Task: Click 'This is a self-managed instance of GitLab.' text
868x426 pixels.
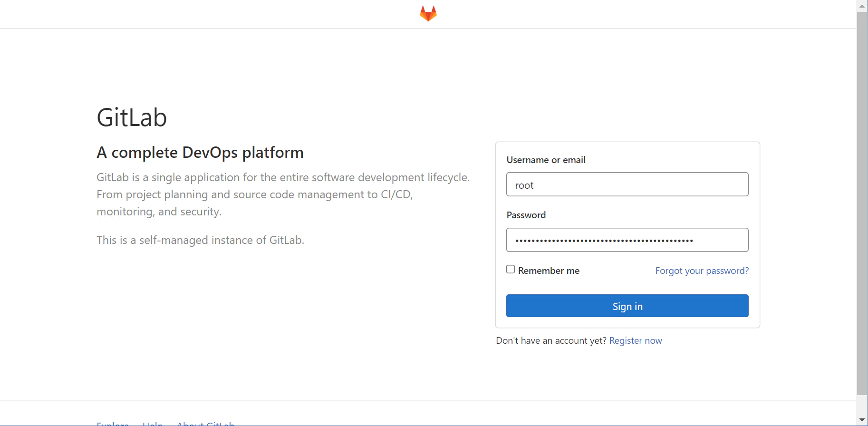Action: coord(200,240)
